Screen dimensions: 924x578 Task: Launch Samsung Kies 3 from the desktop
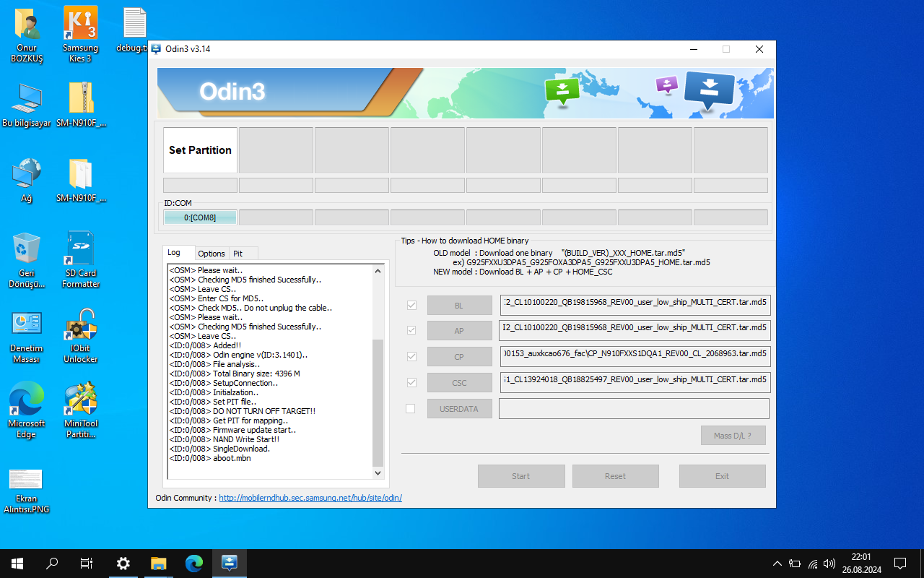[x=80, y=35]
